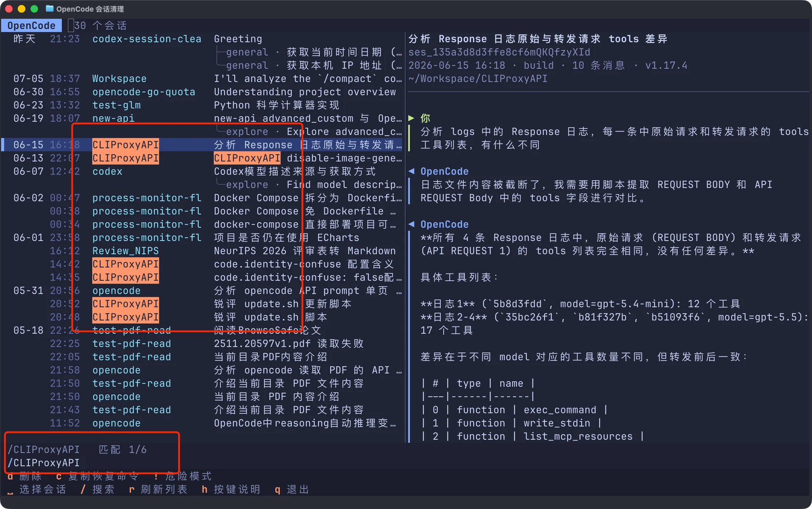The image size is (812, 509).
Task: Select highlighted CLIProxyAPI session 06-15 16:18
Action: [202, 145]
